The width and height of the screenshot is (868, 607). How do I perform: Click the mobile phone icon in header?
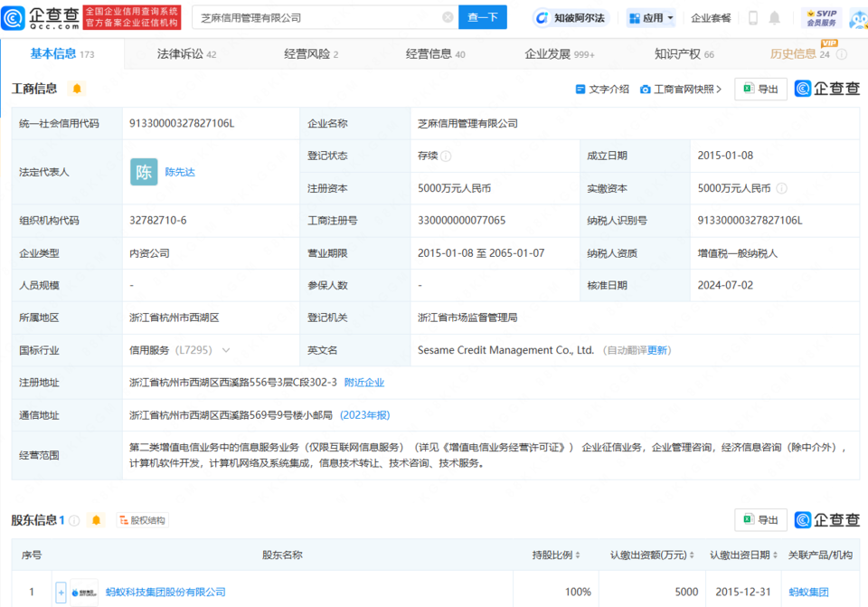click(753, 17)
